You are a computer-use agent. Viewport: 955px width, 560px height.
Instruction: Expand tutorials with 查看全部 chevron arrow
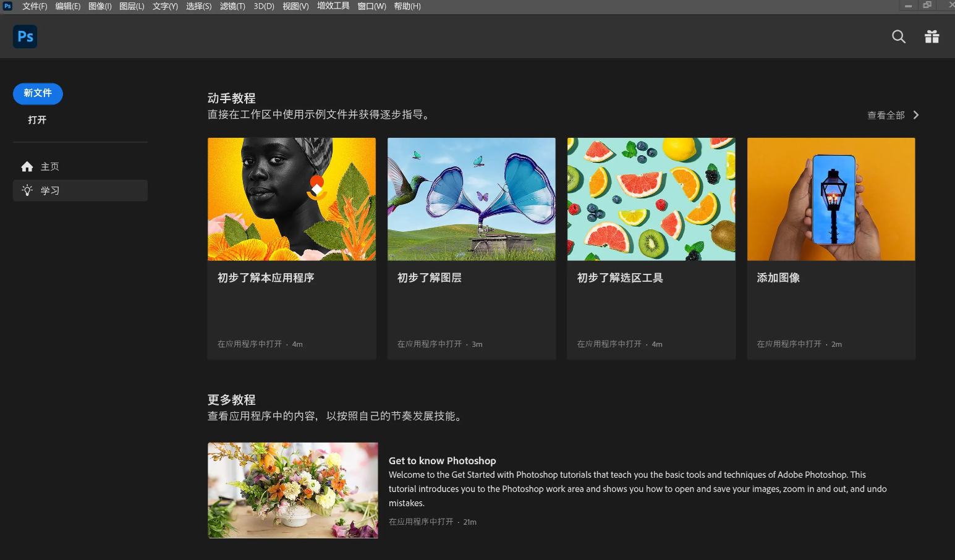tap(916, 115)
